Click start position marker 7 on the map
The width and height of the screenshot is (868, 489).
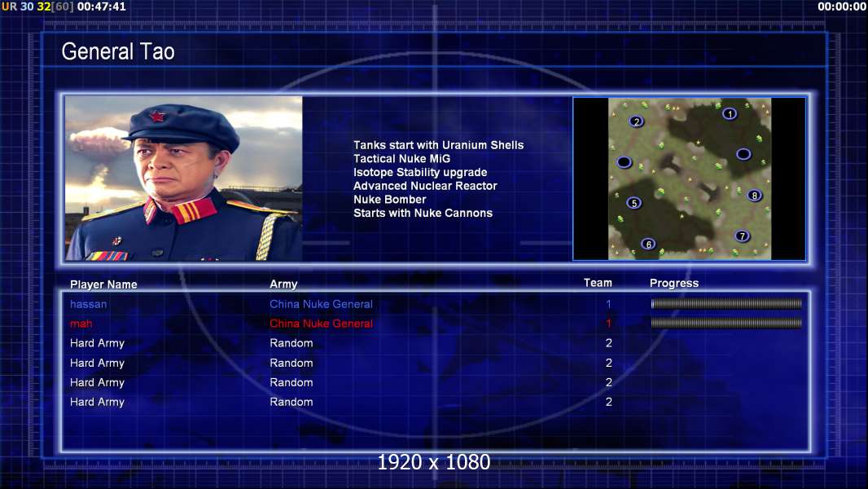click(742, 236)
